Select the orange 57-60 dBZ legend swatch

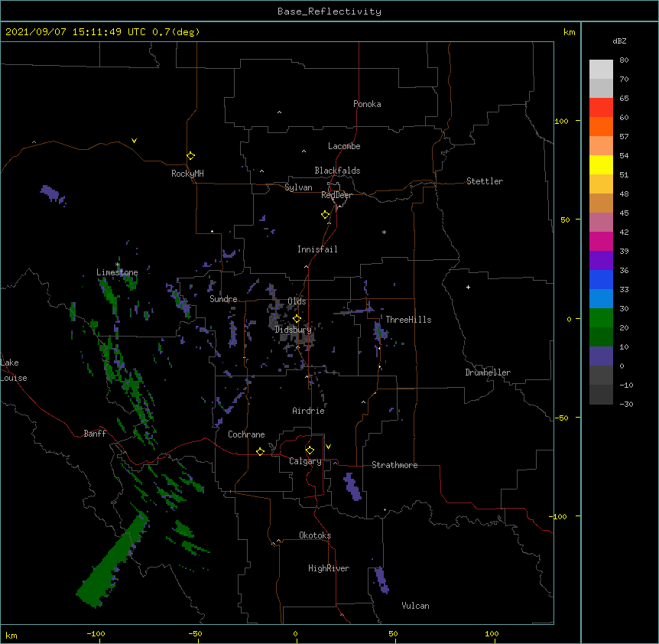coord(601,126)
